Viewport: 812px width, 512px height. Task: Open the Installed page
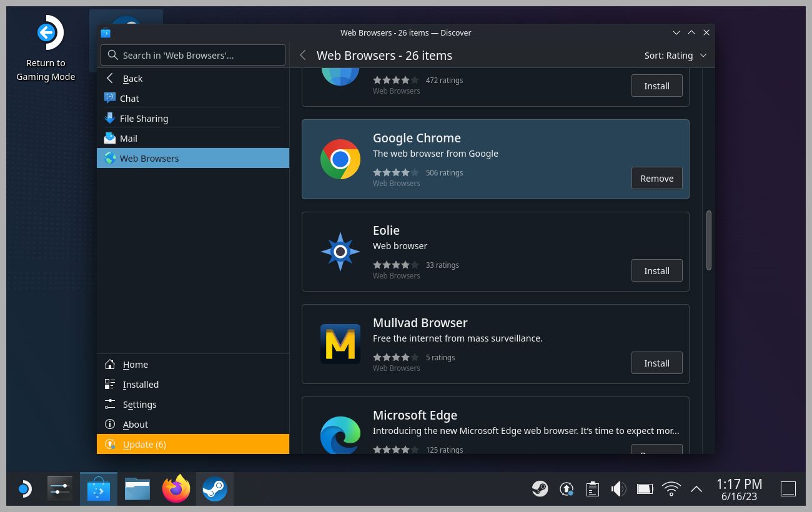pos(193,384)
